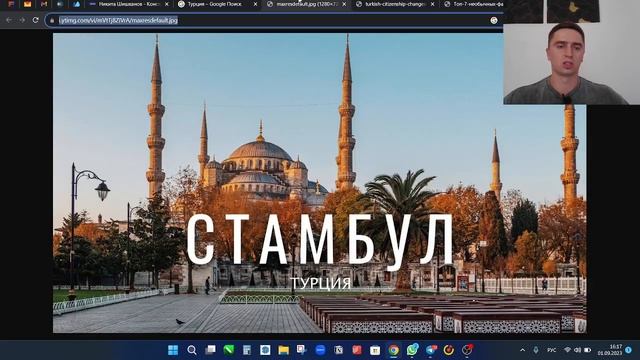This screenshot has height=360, width=640.
Task: Open the clock and date 16:17
Action: pyautogui.click(x=610, y=350)
